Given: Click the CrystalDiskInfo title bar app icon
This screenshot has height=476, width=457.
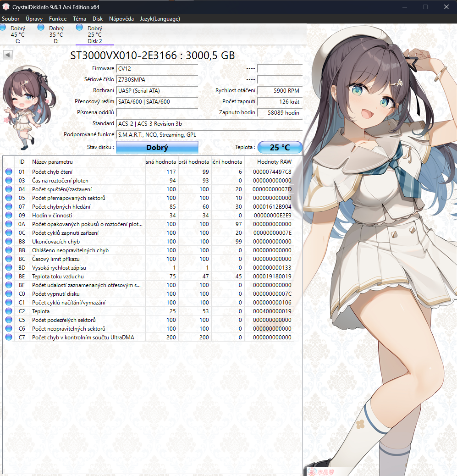Looking at the screenshot, I should [x=6, y=7].
